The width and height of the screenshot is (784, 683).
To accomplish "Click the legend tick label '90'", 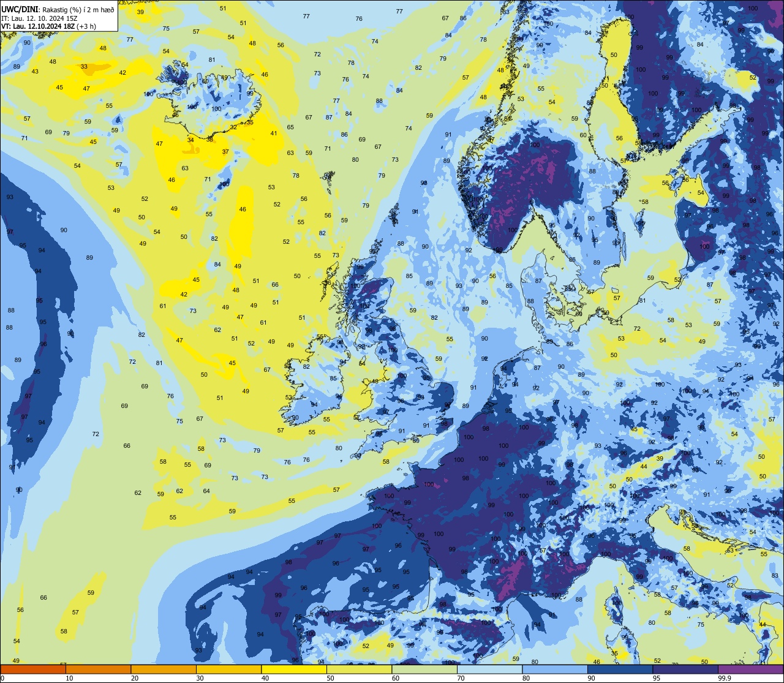I will tap(591, 678).
